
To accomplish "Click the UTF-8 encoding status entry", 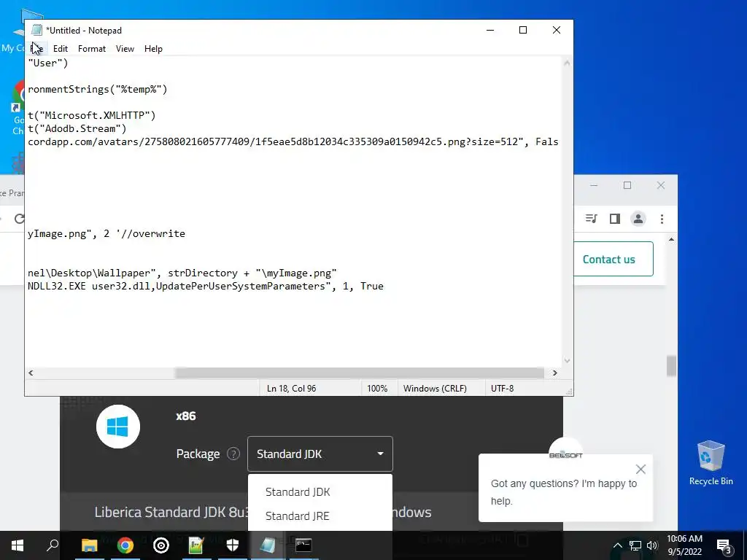I will tap(502, 389).
